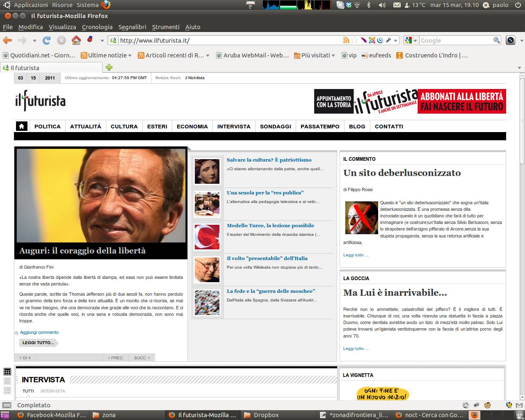Open the Segnalibri menu
The image size is (525, 420).
point(132,27)
